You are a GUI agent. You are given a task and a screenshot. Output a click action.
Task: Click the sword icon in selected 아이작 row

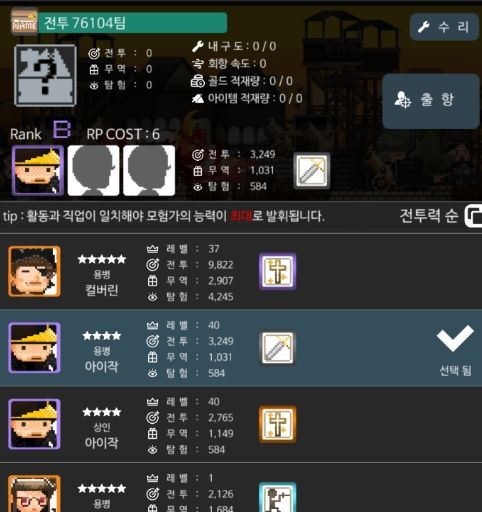point(278,348)
